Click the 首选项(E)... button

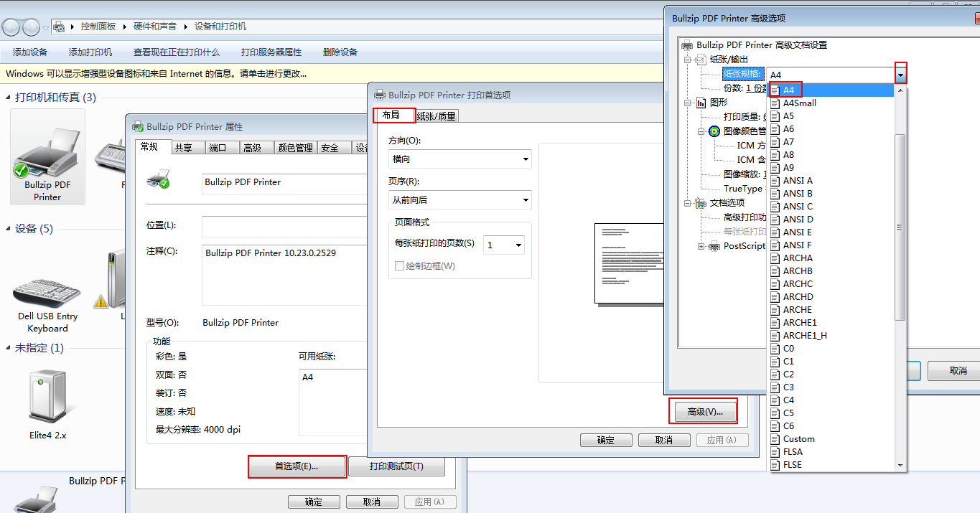[x=297, y=466]
